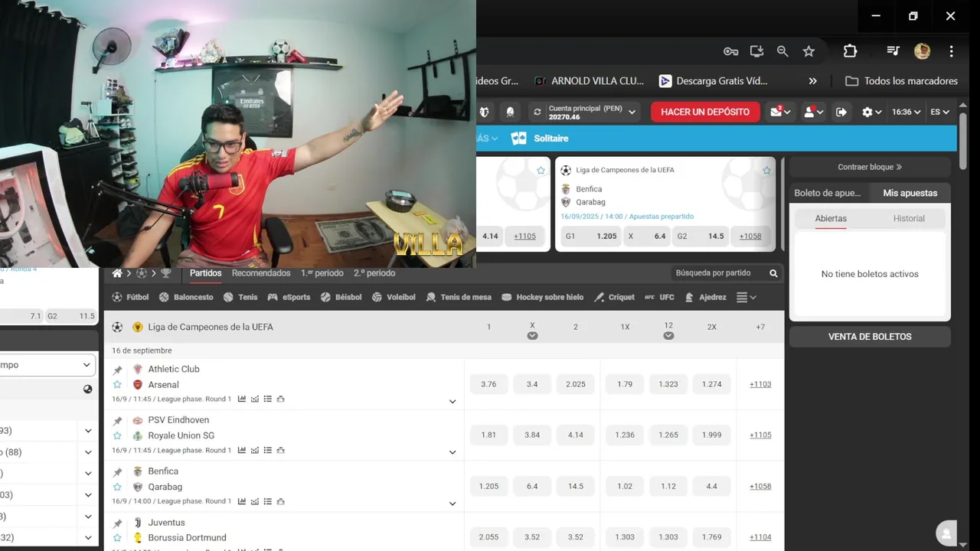Image resolution: width=980 pixels, height=551 pixels.
Task: Star the Benfica featured card
Action: click(766, 170)
